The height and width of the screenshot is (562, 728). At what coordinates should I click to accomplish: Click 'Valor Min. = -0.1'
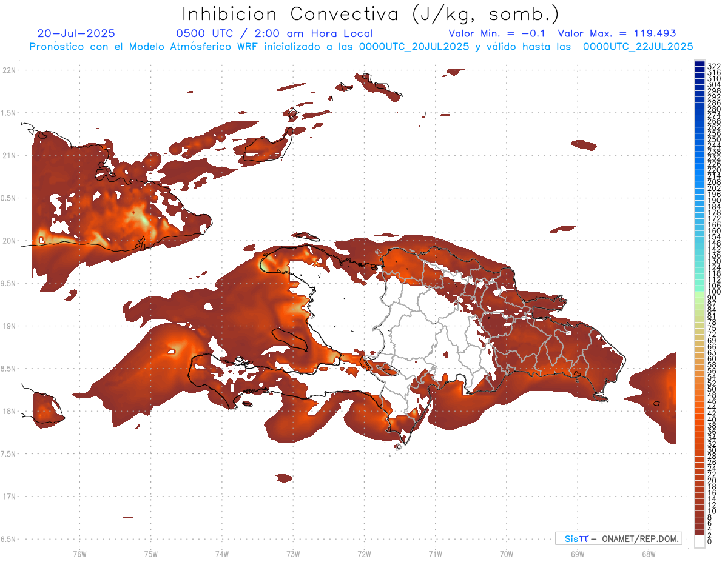pos(497,33)
